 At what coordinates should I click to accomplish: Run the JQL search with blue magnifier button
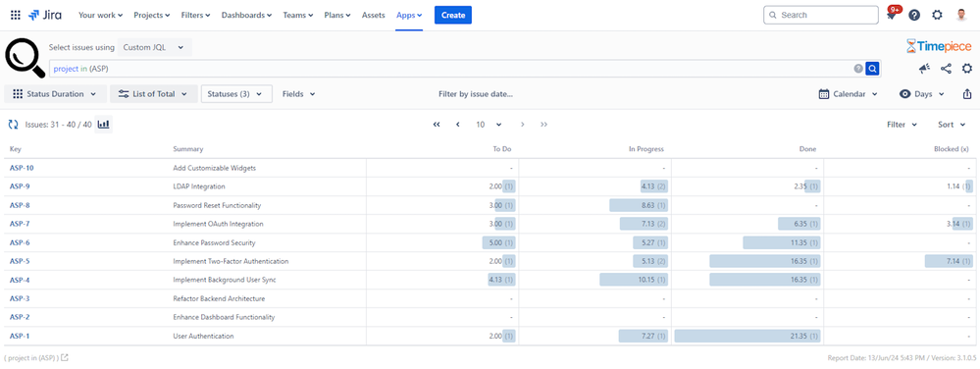click(x=872, y=69)
